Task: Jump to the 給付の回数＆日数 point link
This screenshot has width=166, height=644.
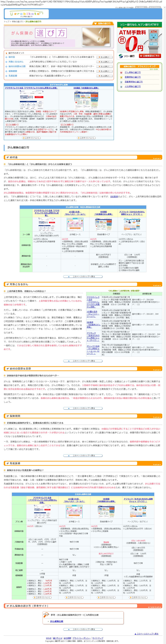Action: click(x=17, y=67)
